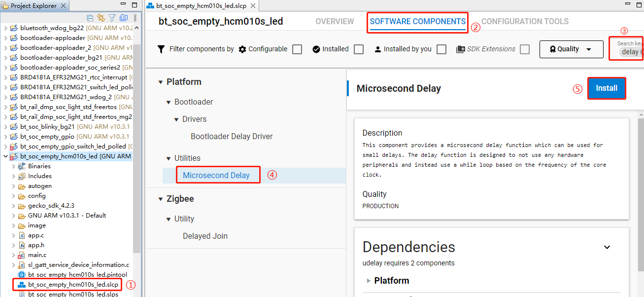
Task: Open the Quality filter dropdown
Action: (571, 49)
